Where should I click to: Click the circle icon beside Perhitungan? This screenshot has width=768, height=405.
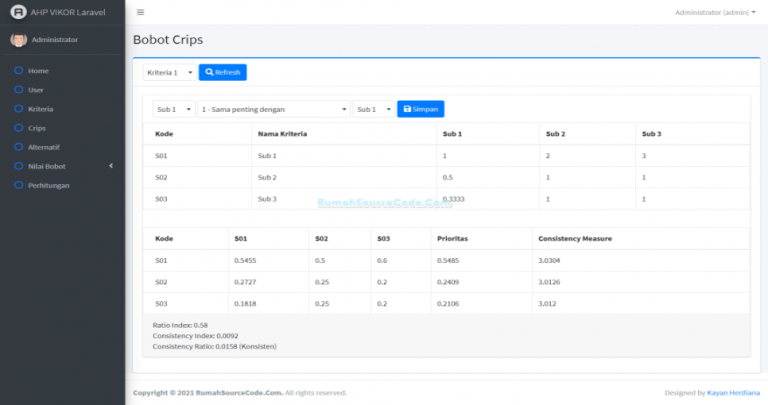[19, 185]
